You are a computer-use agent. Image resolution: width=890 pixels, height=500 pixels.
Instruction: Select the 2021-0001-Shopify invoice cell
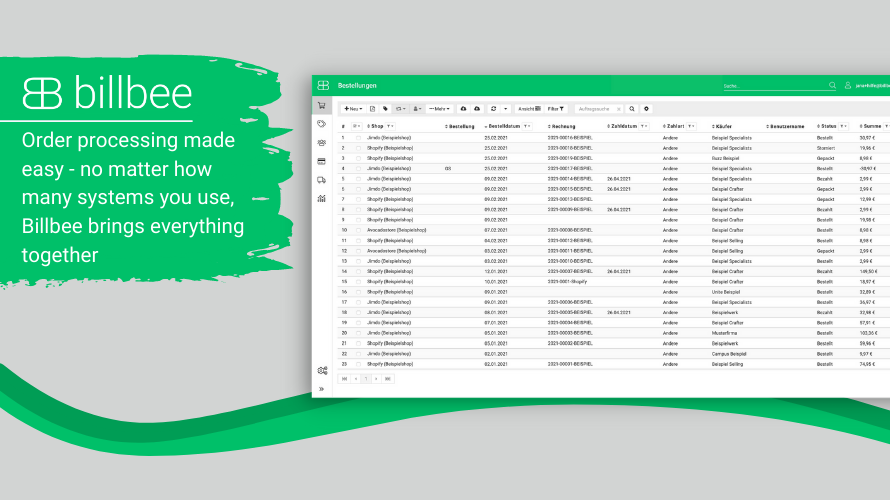click(567, 281)
